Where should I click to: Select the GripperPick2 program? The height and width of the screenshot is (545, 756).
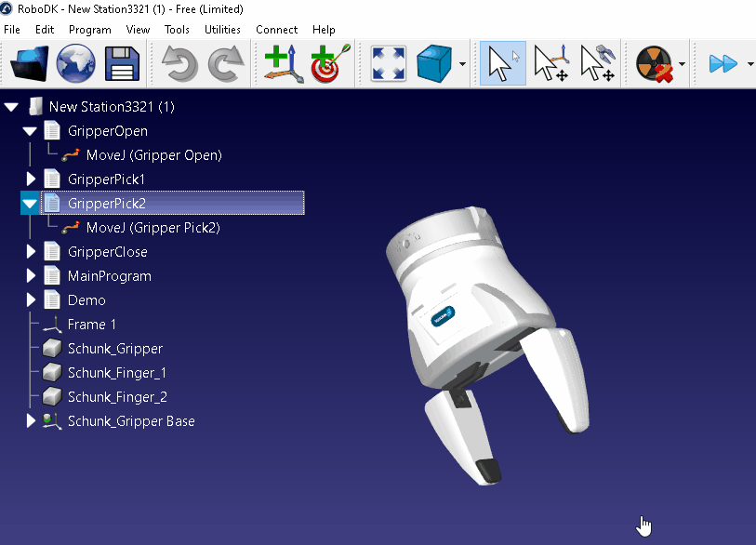[x=173, y=203]
